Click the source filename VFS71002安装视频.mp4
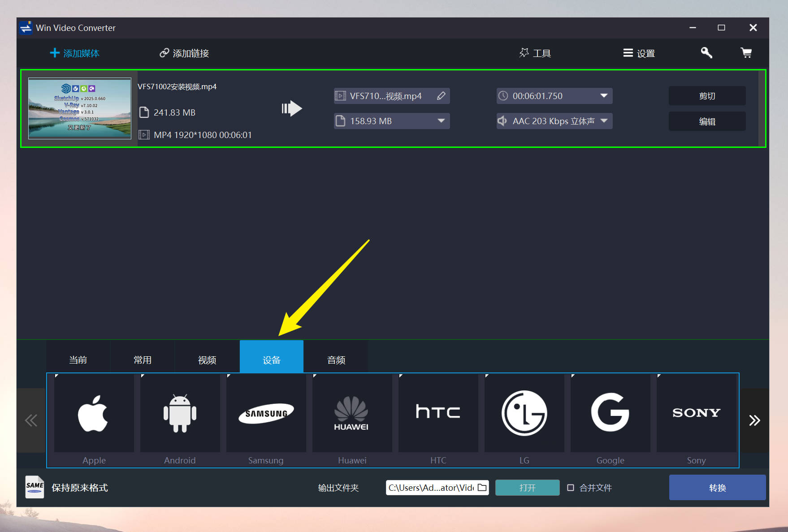 (177, 87)
